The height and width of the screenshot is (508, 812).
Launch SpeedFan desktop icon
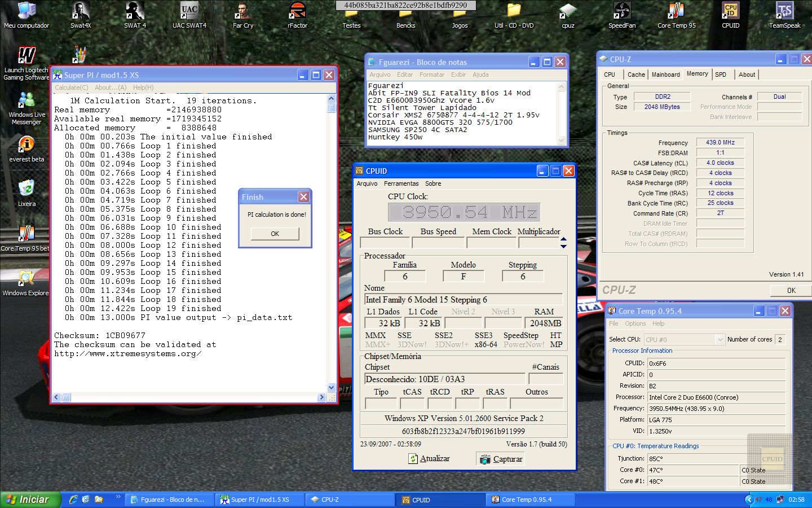(x=622, y=15)
